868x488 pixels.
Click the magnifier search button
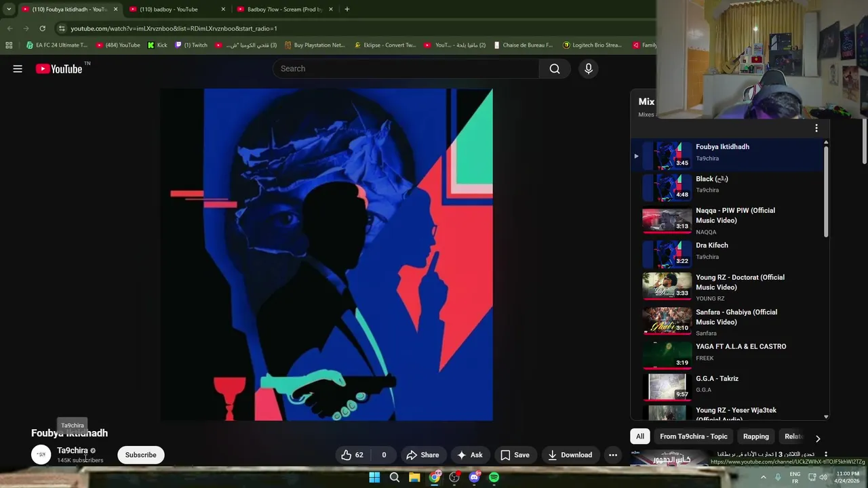555,68
